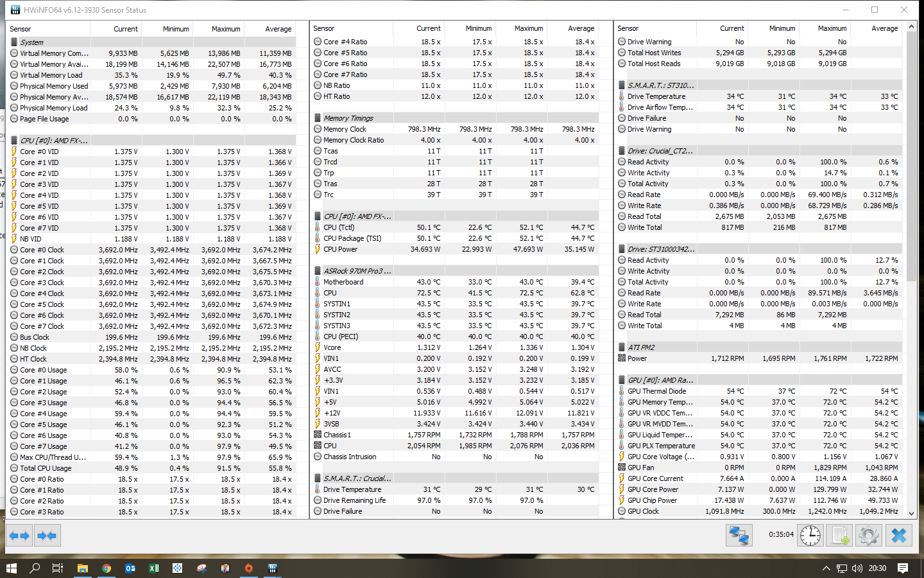This screenshot has width=924, height=578.
Task: Start logging with the sheet-plus icon
Action: (x=839, y=536)
